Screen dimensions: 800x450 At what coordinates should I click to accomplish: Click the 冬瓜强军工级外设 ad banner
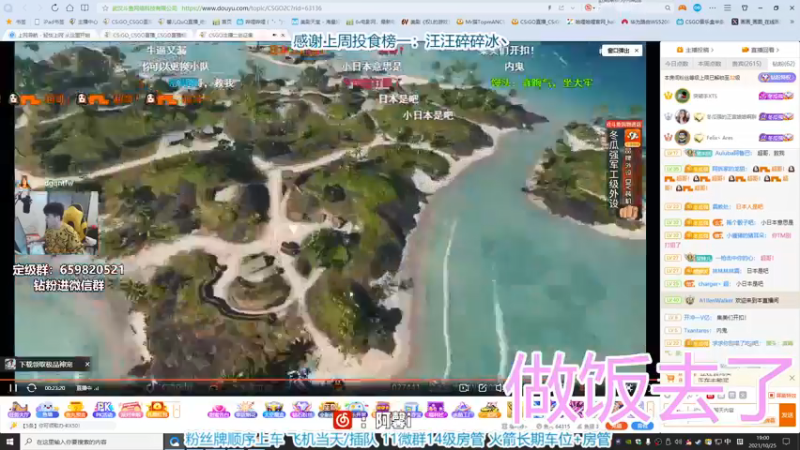point(623,171)
